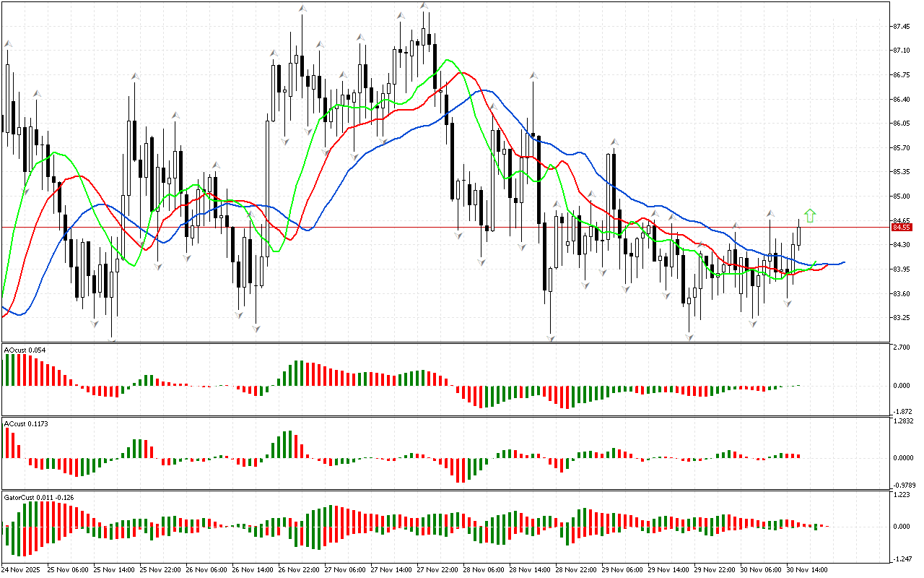Select the up fractal arrow above the highest candle
Viewport: 924px width, 578px height.
coord(424,7)
